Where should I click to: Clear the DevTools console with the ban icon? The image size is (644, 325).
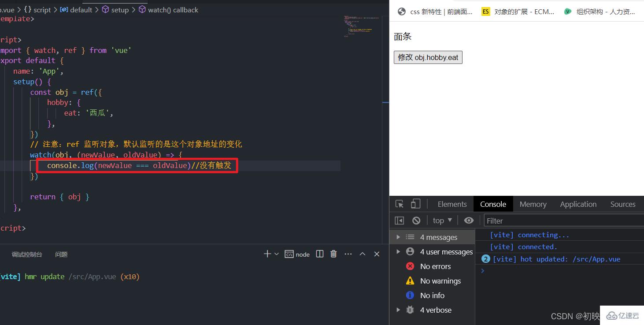(x=416, y=220)
